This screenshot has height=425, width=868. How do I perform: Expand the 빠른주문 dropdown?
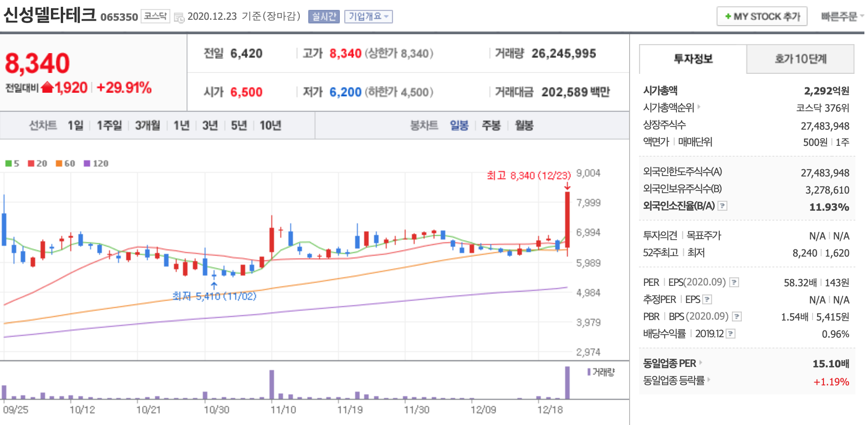[842, 17]
